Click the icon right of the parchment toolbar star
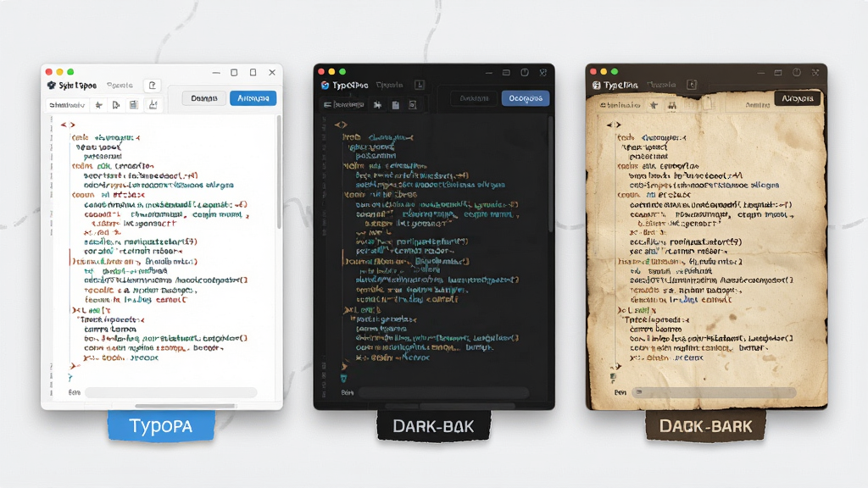The height and width of the screenshot is (488, 868). [x=672, y=105]
